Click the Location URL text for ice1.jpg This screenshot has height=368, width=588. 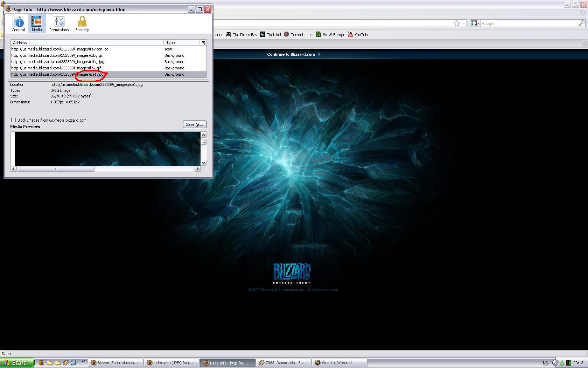(97, 84)
